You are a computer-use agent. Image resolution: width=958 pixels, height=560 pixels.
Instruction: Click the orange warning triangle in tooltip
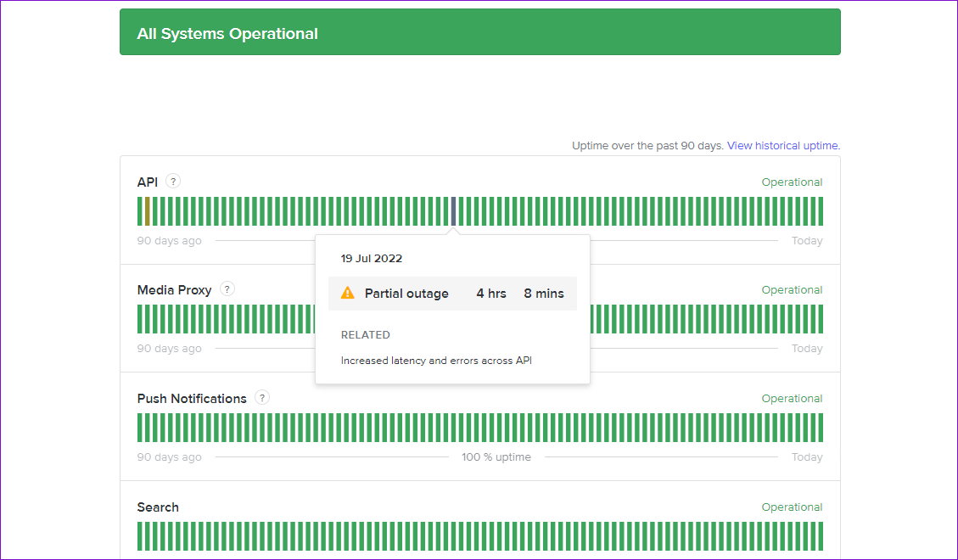point(348,293)
